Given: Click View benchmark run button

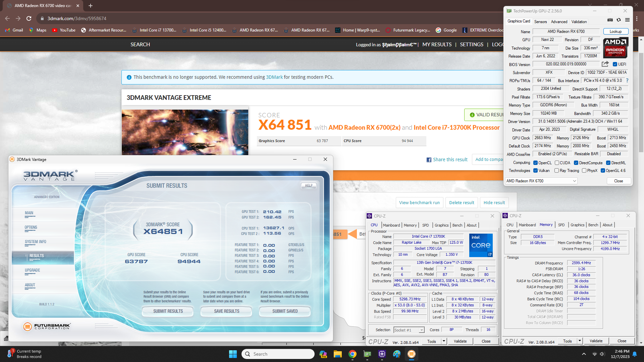Looking at the screenshot, I should point(419,203).
